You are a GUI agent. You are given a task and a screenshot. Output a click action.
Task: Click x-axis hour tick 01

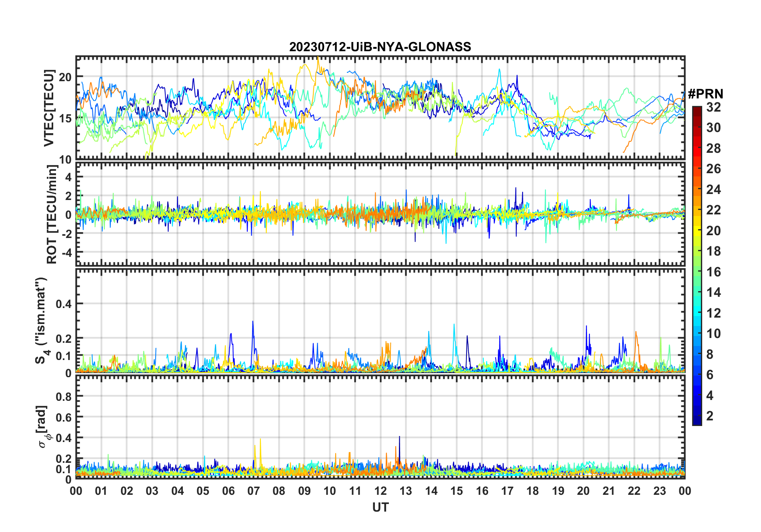(101, 491)
